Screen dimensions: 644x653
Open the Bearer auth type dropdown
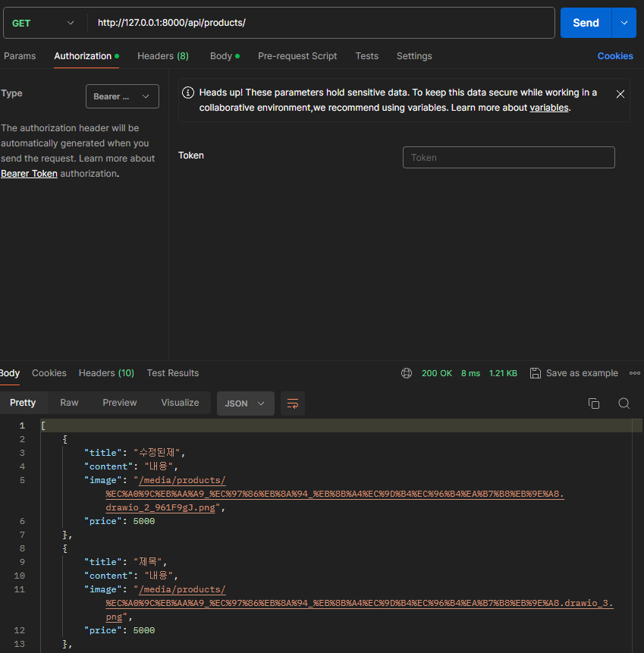(122, 96)
